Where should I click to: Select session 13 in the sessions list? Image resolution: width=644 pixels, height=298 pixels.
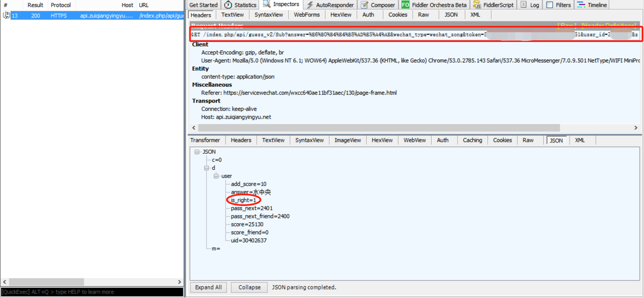92,15
